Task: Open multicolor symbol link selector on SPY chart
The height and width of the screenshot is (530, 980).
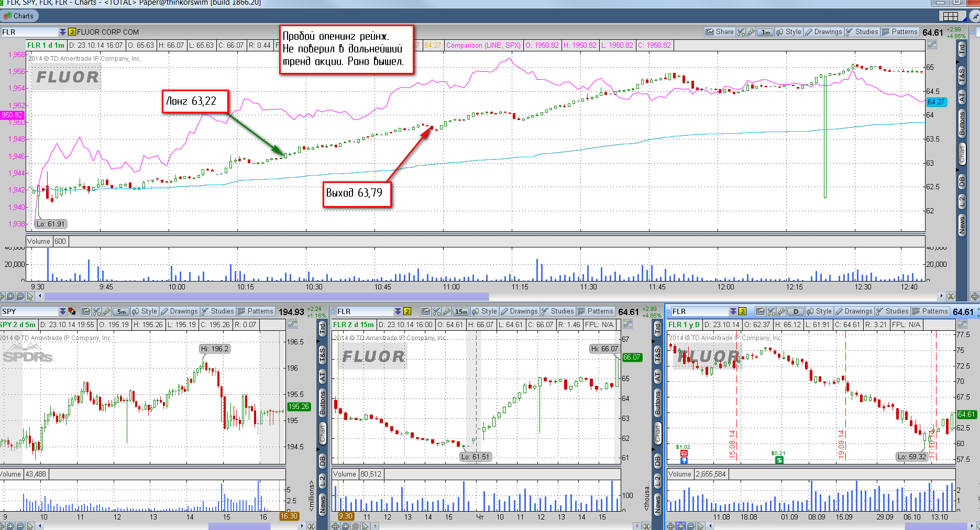Action: [72, 311]
